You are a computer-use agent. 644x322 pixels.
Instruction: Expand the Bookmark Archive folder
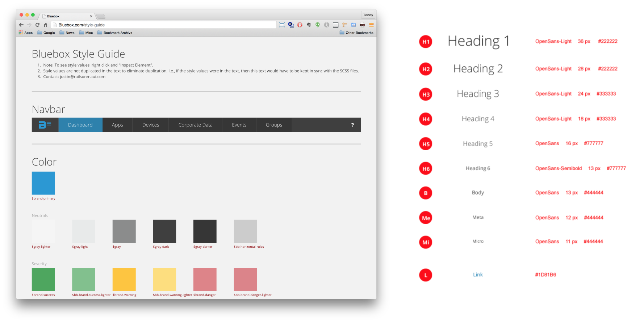[x=115, y=33]
